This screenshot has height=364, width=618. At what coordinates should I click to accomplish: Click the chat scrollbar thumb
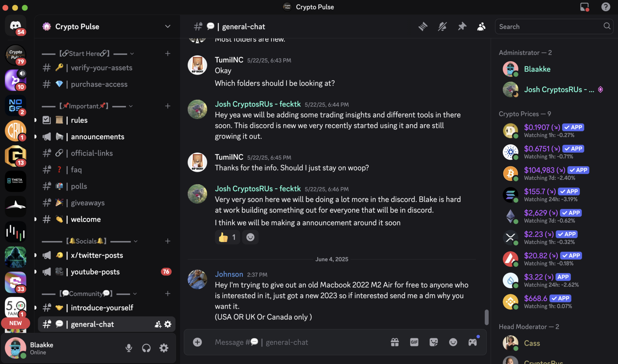(486, 317)
